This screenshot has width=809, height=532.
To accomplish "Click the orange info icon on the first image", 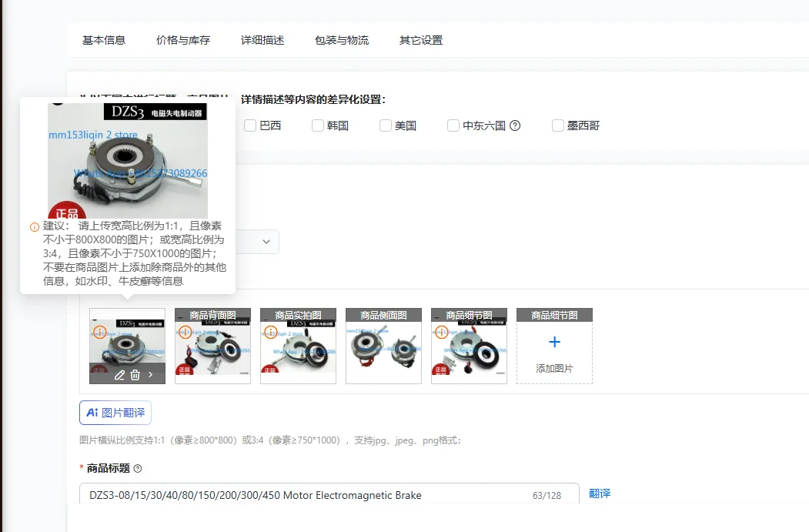I will point(99,332).
